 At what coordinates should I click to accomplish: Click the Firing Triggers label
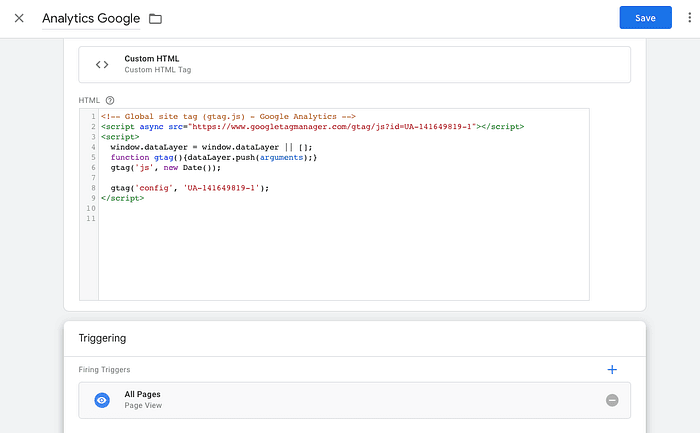click(104, 370)
